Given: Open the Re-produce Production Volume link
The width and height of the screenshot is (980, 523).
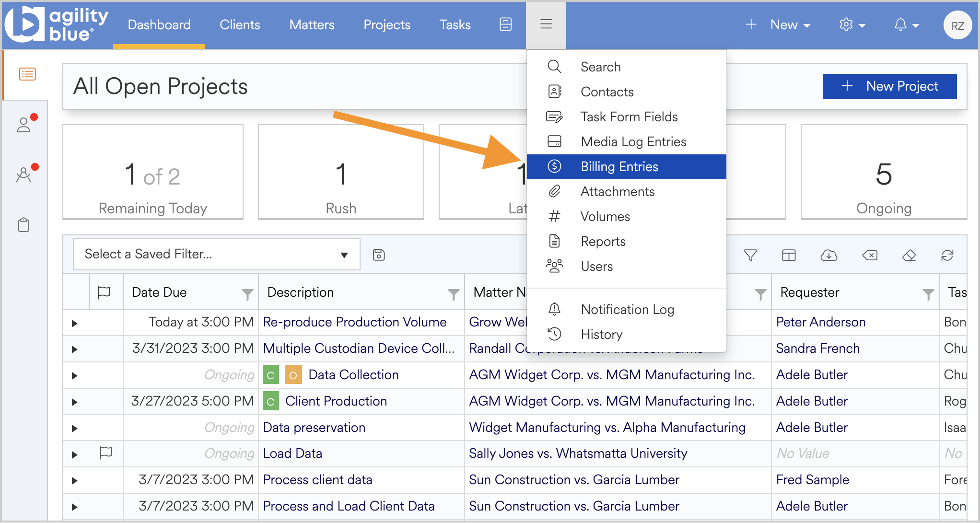Looking at the screenshot, I should [x=355, y=322].
